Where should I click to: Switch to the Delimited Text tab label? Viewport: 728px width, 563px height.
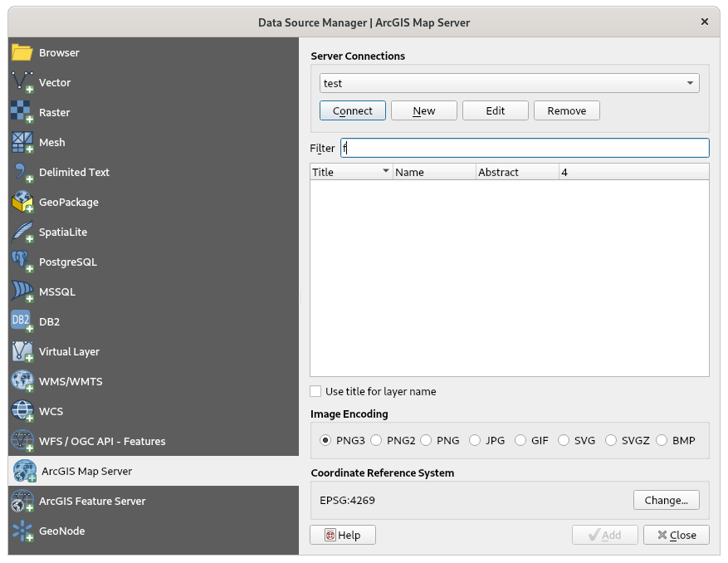click(74, 172)
